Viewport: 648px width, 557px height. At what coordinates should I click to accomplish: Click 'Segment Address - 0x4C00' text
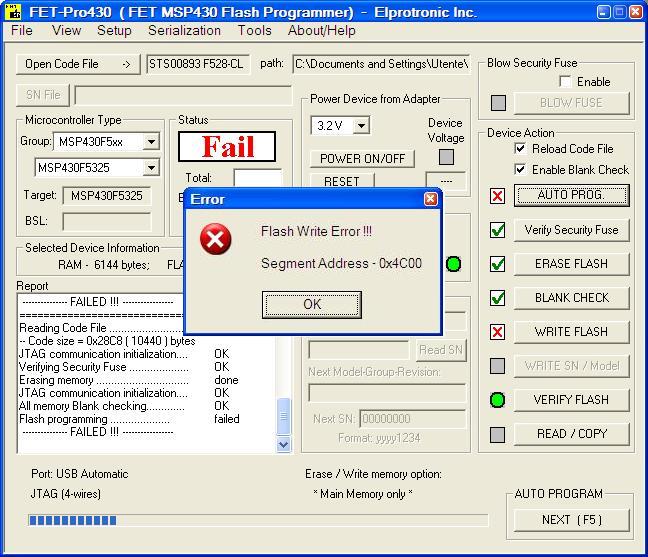coord(341,263)
